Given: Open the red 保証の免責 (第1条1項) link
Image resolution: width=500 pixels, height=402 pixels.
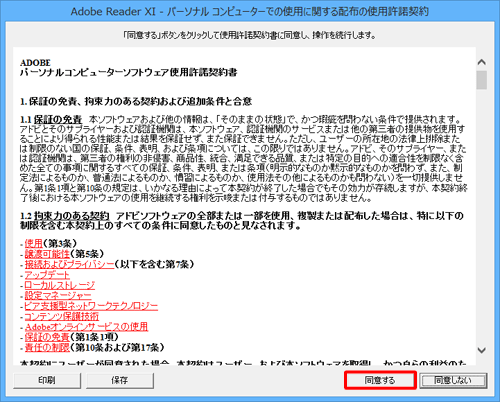Looking at the screenshot, I should coord(47,337).
